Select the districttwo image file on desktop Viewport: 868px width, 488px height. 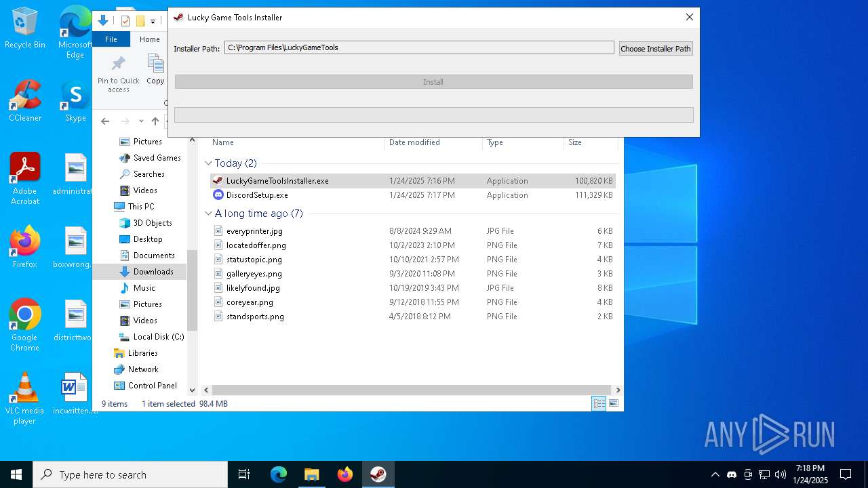click(75, 321)
